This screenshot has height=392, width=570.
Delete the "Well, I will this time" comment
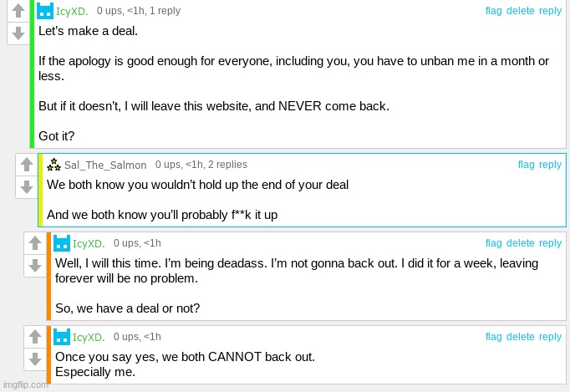tap(520, 243)
